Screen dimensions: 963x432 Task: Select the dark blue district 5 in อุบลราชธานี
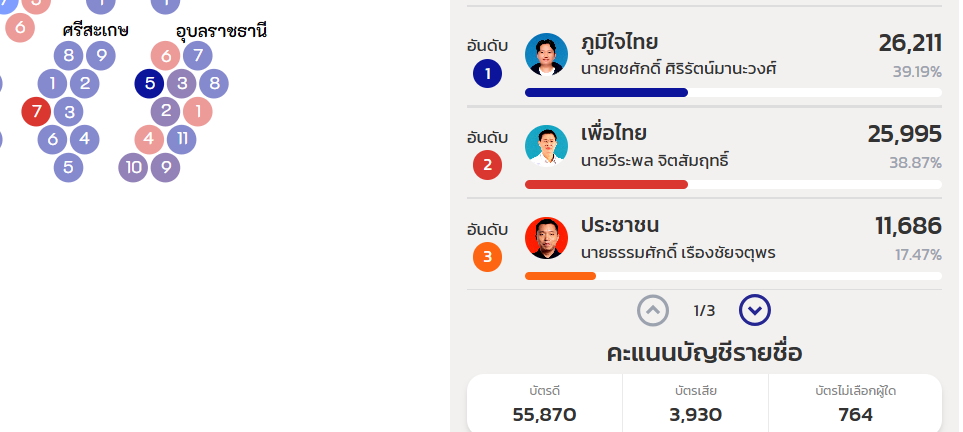click(149, 83)
